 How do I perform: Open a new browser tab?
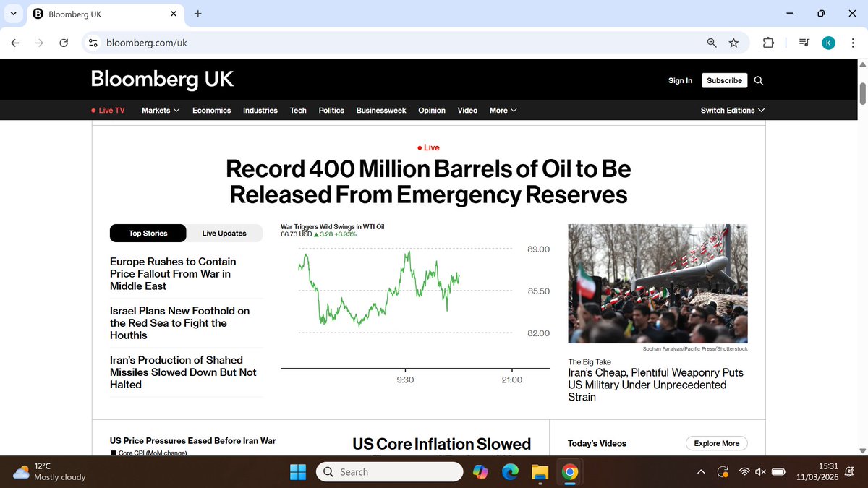(198, 14)
